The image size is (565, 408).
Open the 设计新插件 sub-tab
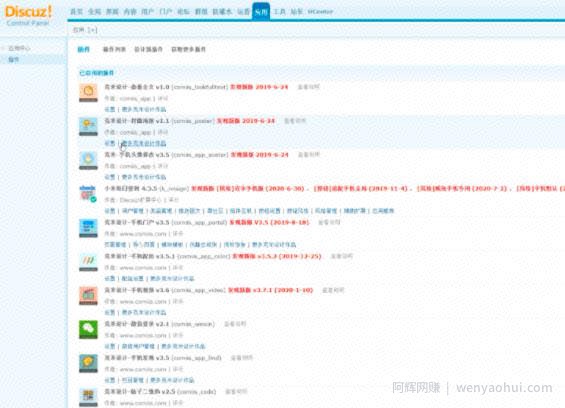pos(148,49)
